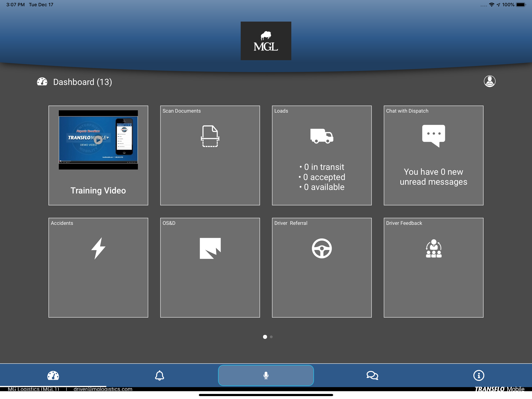Viewport: 532px width, 399px height.
Task: Tap the MGL company logo
Action: tap(266, 41)
